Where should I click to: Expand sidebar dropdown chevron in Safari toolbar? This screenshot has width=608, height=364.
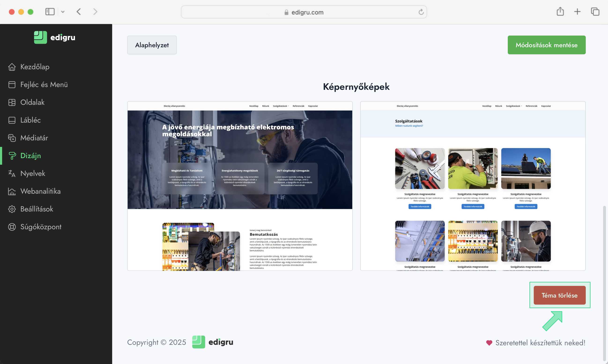(x=63, y=11)
